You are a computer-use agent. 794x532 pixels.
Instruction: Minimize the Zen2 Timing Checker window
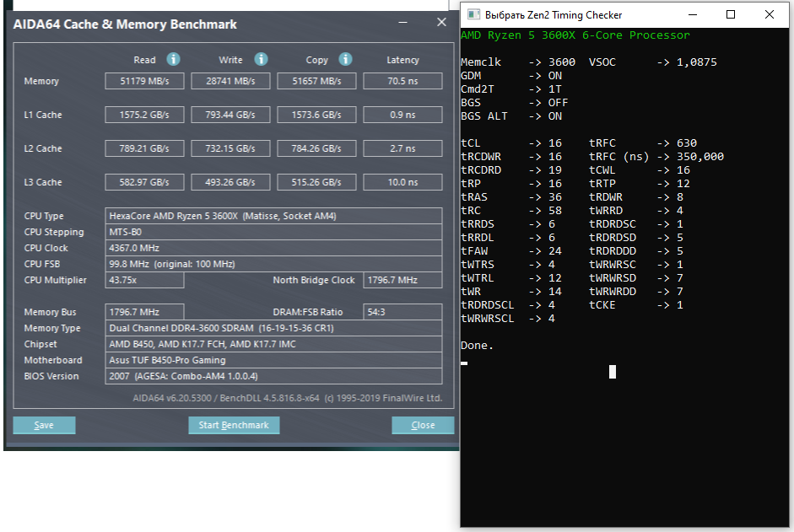pos(693,14)
